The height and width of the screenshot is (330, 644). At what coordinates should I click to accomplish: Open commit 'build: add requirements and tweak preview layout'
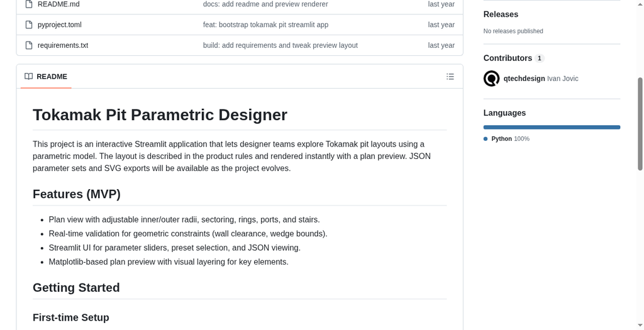pos(280,45)
